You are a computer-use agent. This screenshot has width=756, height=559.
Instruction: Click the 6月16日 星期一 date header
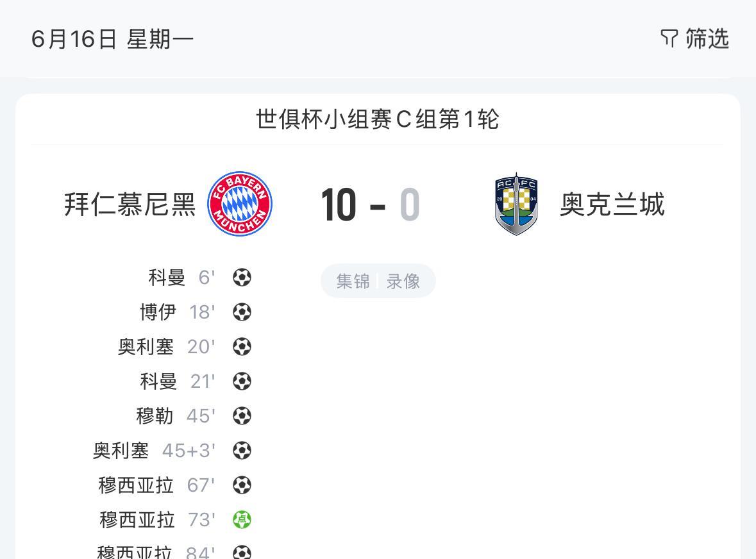tap(112, 39)
